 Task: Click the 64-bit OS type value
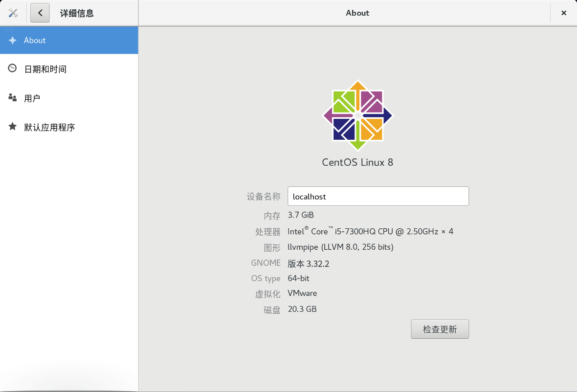(298, 279)
